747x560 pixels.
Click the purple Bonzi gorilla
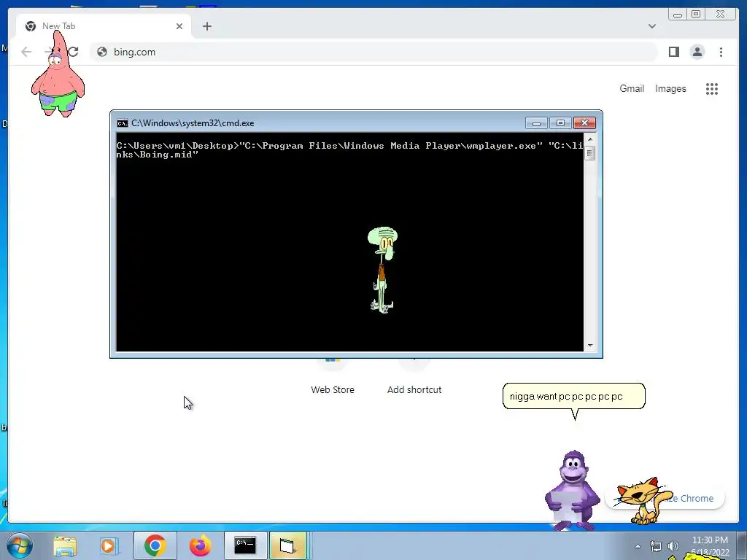coord(572,491)
